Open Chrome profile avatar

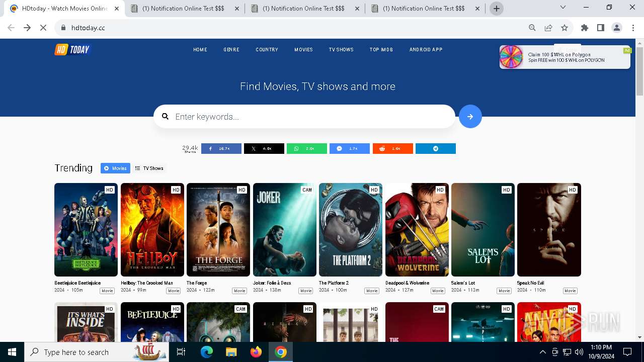click(x=617, y=28)
